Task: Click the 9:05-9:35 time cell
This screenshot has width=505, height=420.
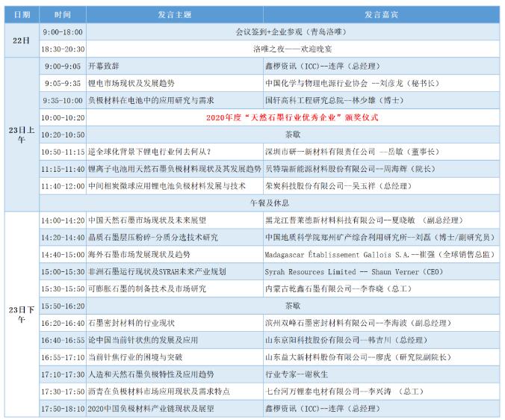Action: pyautogui.click(x=63, y=83)
